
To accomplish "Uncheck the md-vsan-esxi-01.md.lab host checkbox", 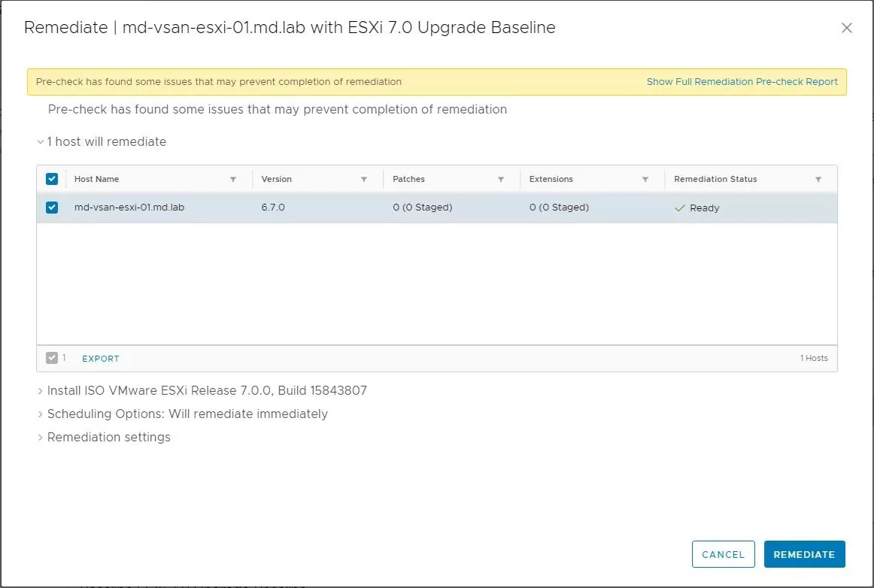I will [52, 208].
